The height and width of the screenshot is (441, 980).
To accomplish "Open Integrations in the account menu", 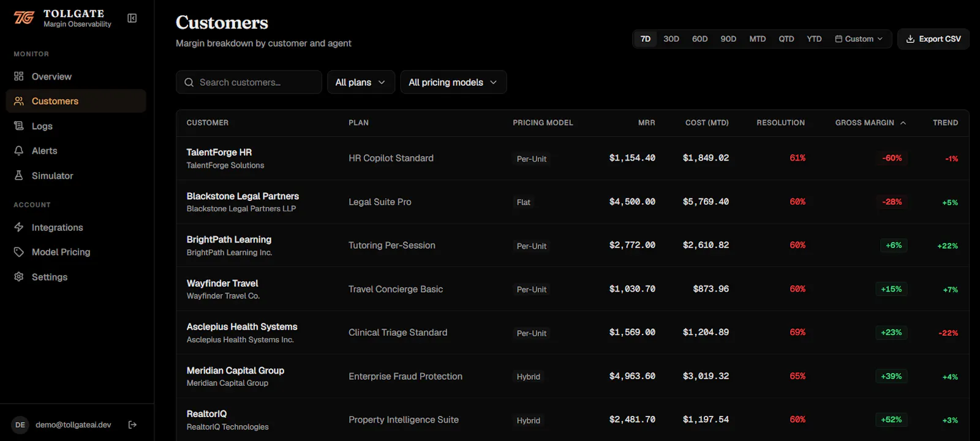I will [x=76, y=227].
